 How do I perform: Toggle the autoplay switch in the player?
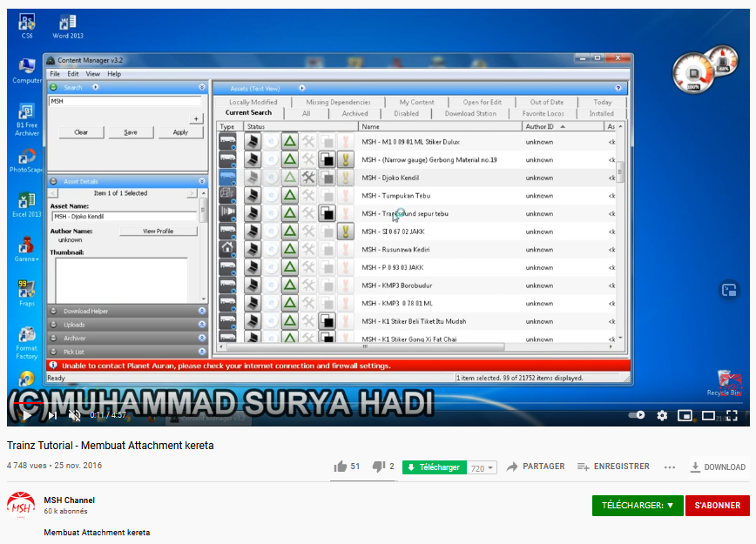pos(637,415)
